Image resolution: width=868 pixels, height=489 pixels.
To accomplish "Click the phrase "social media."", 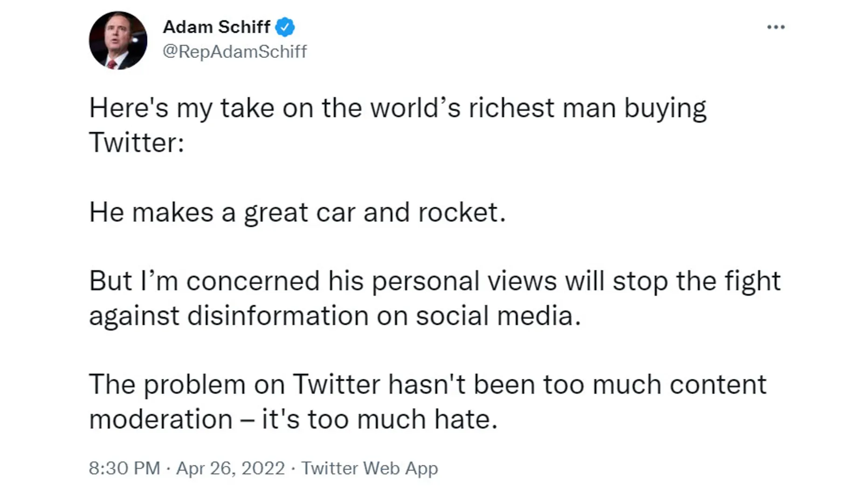I will (498, 315).
